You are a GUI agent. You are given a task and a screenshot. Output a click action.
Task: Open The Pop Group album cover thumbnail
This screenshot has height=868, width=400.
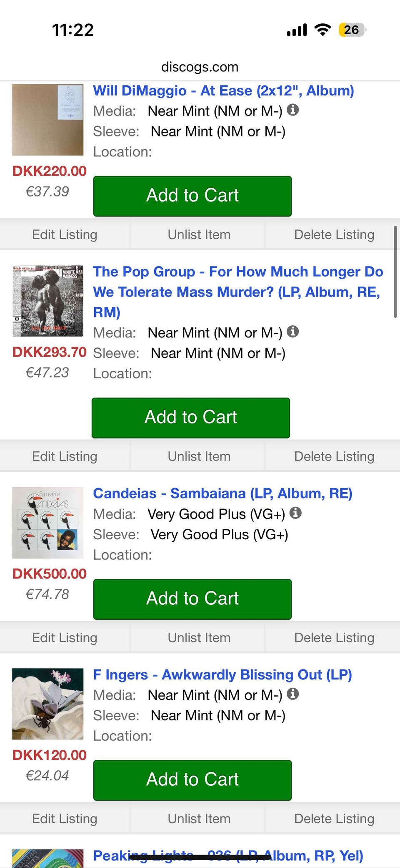coord(48,301)
